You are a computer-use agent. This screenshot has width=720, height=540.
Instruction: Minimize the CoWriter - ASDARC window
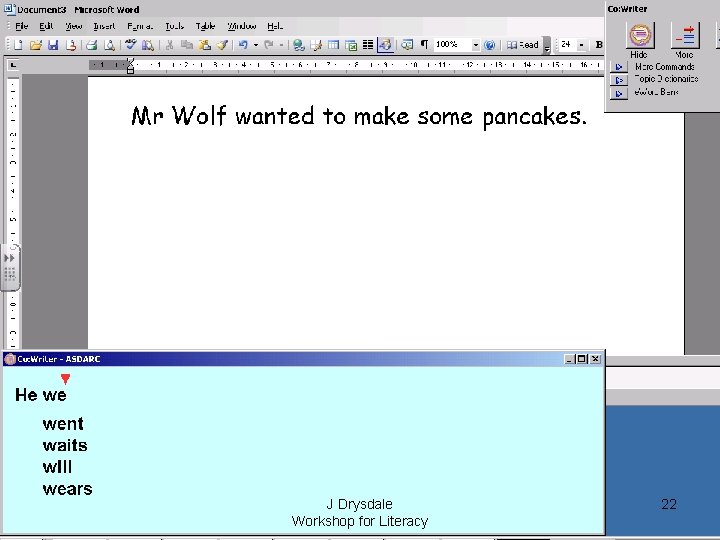click(x=569, y=359)
